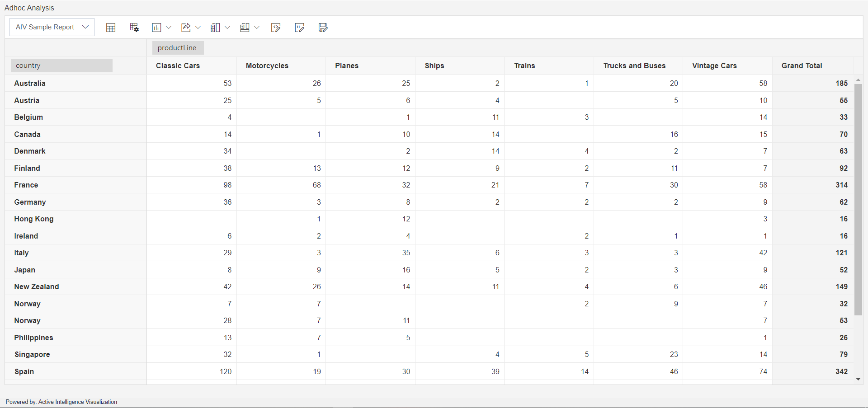Click Spain Vintage Cars value 74

coord(763,372)
